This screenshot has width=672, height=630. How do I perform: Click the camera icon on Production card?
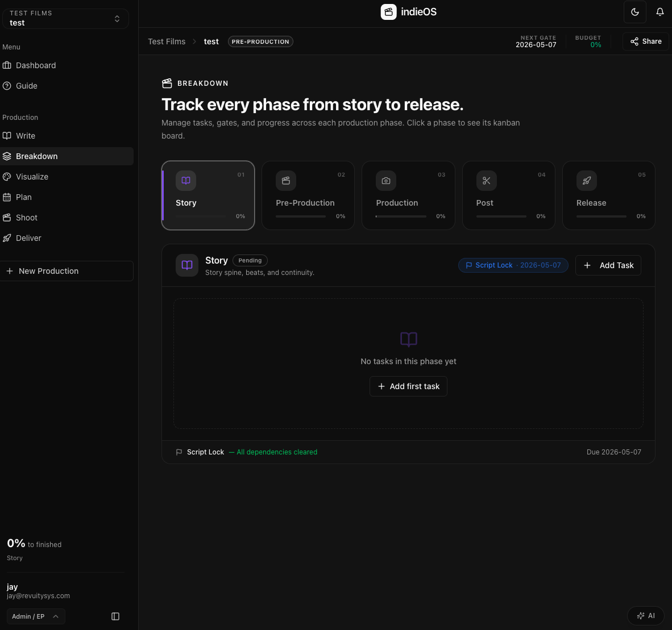pyautogui.click(x=386, y=181)
